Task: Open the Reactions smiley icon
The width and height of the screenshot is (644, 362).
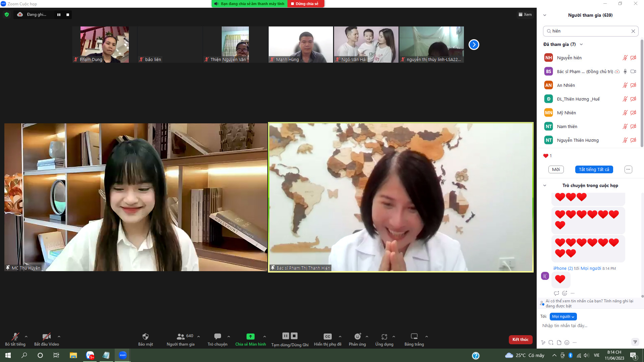Action: click(357, 337)
